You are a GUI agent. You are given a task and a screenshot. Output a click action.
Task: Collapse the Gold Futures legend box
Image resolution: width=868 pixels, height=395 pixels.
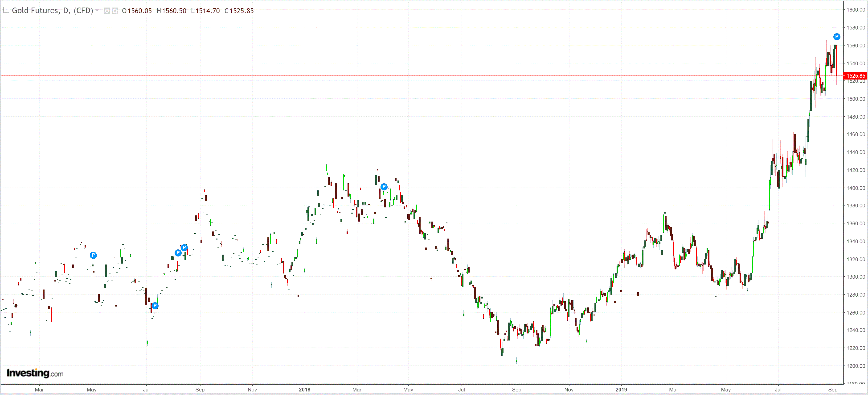pos(6,10)
